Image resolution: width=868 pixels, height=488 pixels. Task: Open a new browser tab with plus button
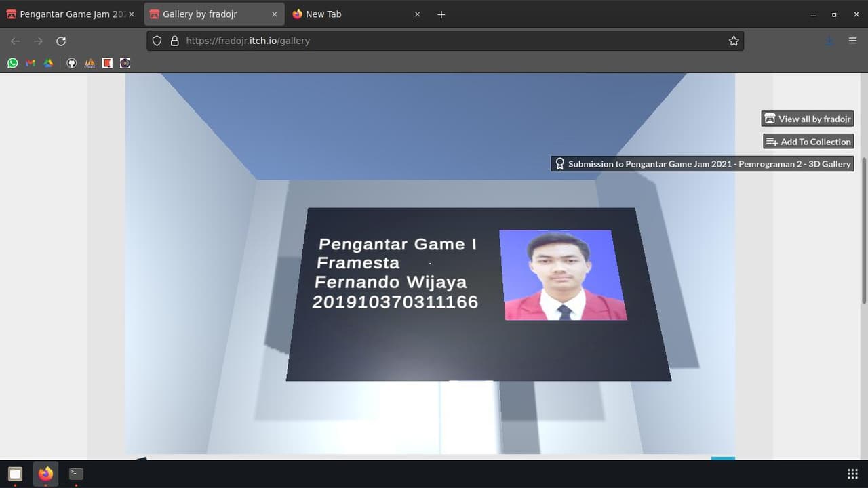coord(441,14)
